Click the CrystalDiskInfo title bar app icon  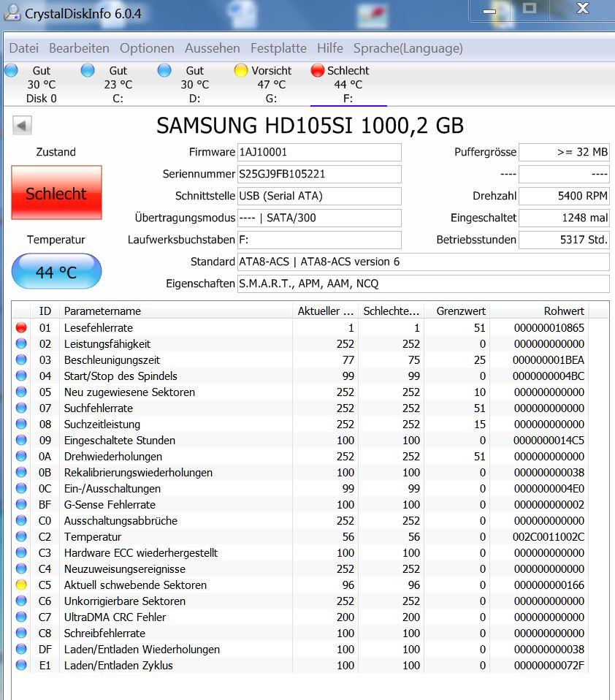(12, 13)
